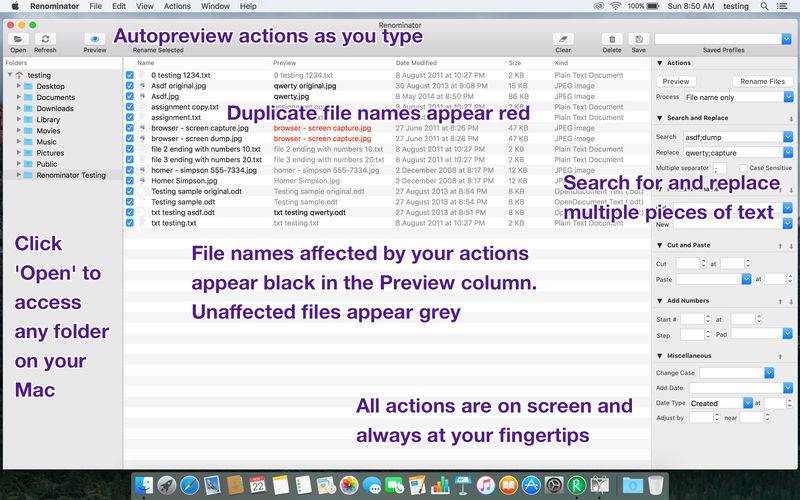The height and width of the screenshot is (500, 800).
Task: Open the File menu
Action: (x=95, y=6)
